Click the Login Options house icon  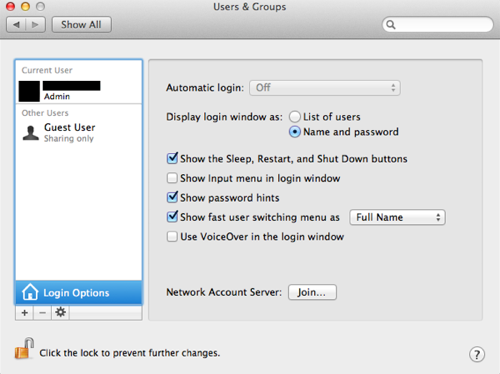(x=30, y=292)
